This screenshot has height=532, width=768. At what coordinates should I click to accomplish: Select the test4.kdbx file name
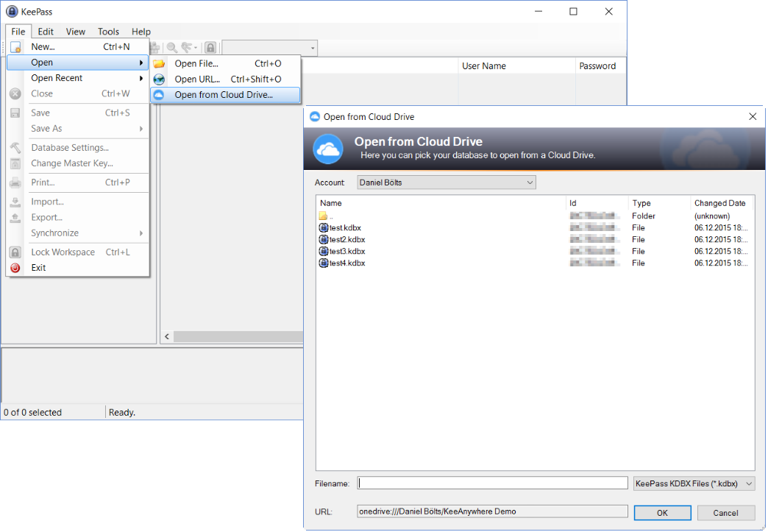click(347, 263)
